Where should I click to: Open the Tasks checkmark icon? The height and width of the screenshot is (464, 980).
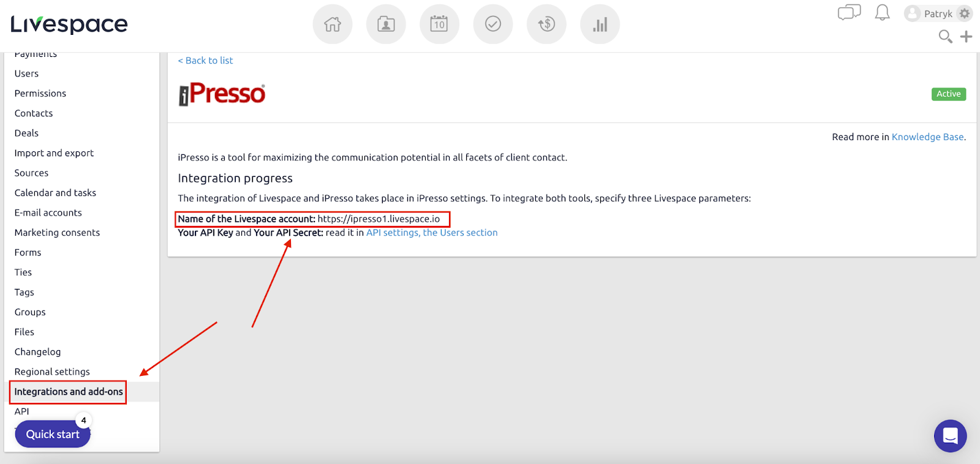click(493, 24)
